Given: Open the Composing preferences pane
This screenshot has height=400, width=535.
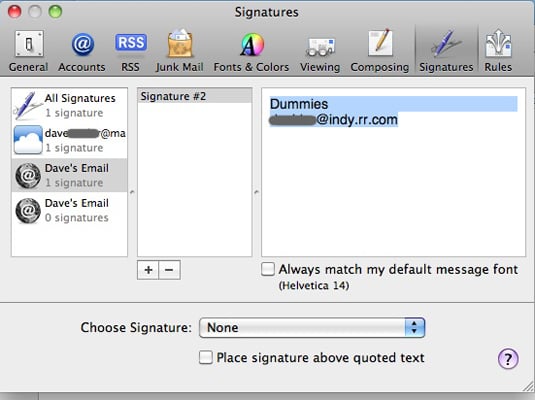Looking at the screenshot, I should click(380, 51).
